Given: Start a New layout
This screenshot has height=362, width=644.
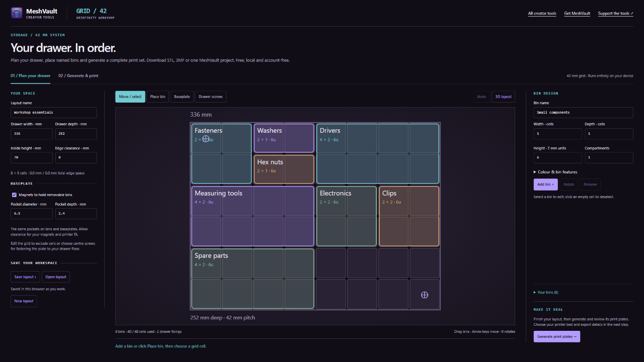Looking at the screenshot, I should point(24,301).
